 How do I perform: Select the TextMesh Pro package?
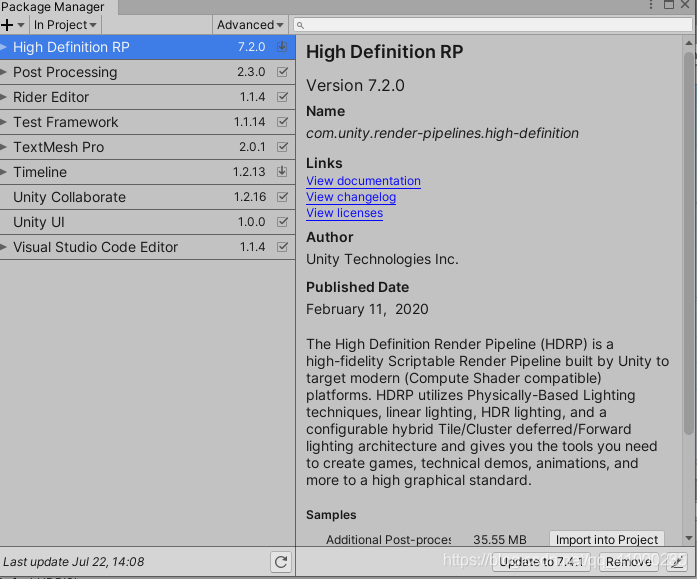147,147
